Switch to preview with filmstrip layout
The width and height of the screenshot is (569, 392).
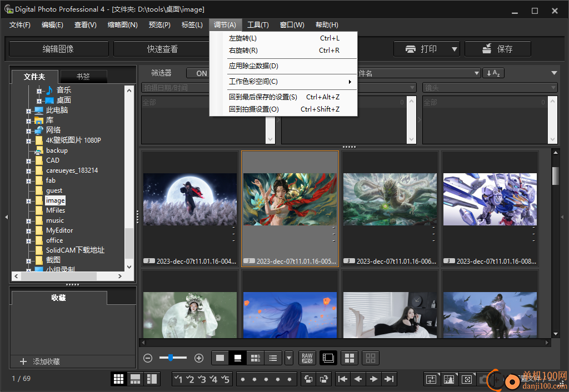(x=136, y=379)
